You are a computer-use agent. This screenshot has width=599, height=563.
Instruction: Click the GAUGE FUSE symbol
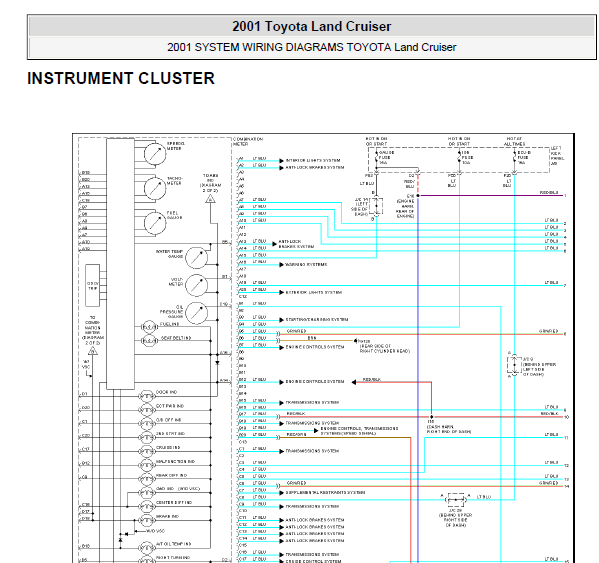pyautogui.click(x=376, y=158)
